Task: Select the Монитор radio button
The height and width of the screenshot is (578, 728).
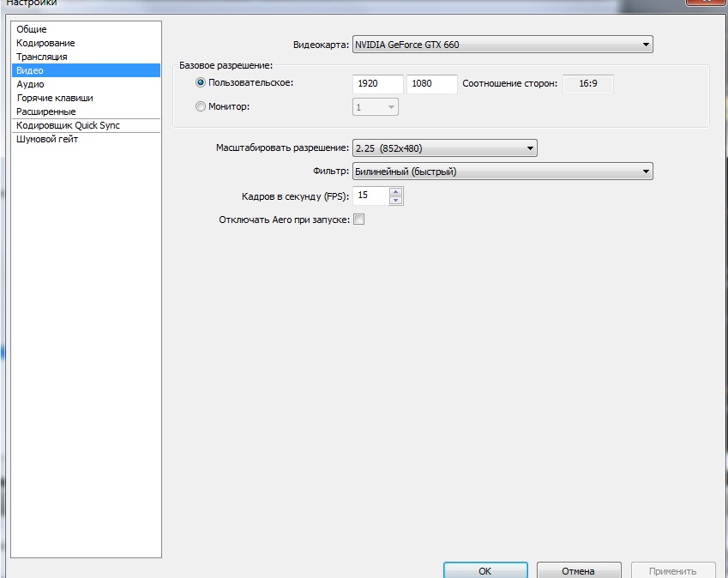Action: (201, 107)
